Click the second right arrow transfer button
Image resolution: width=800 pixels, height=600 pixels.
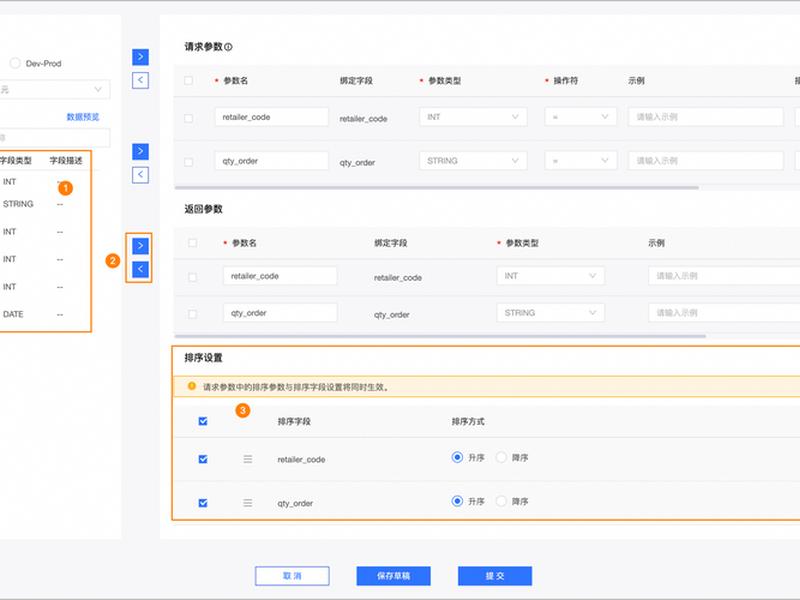click(140, 151)
